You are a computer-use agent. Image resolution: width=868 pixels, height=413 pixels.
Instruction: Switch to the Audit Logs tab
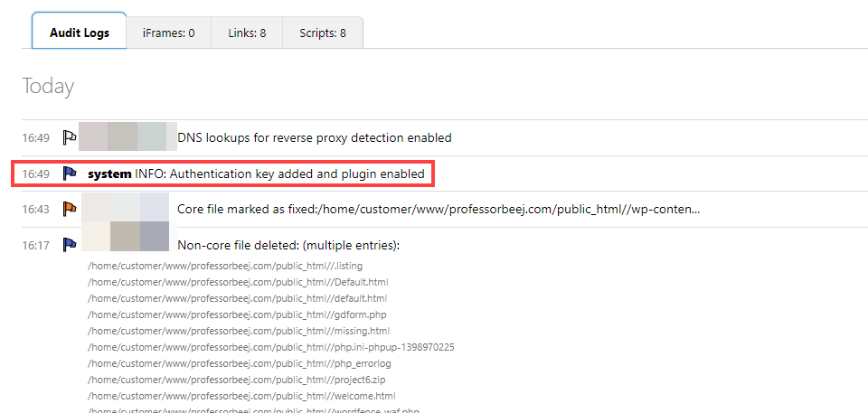click(x=80, y=33)
